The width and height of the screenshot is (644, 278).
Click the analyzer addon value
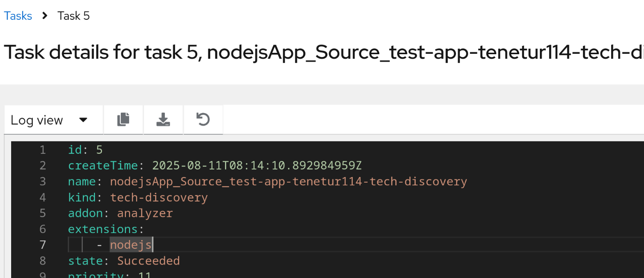144,213
